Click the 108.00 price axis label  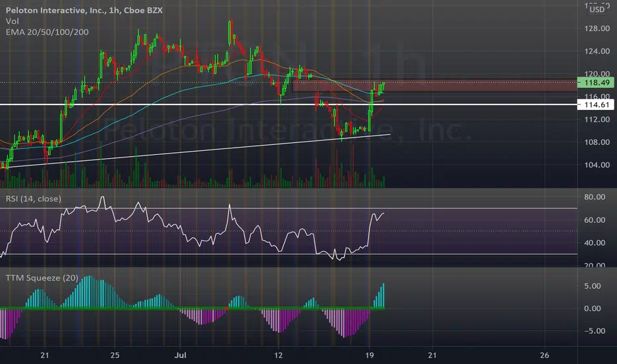point(597,142)
